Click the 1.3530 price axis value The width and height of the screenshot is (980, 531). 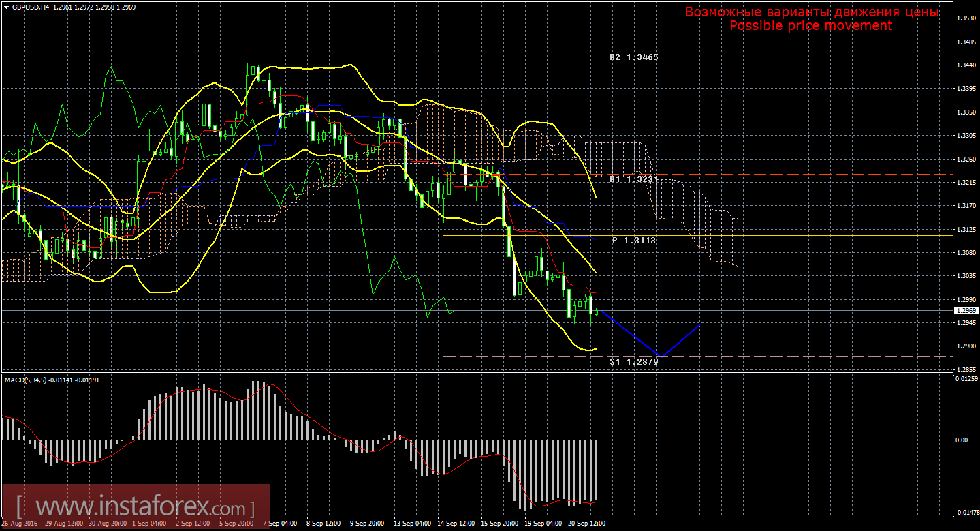coord(966,18)
